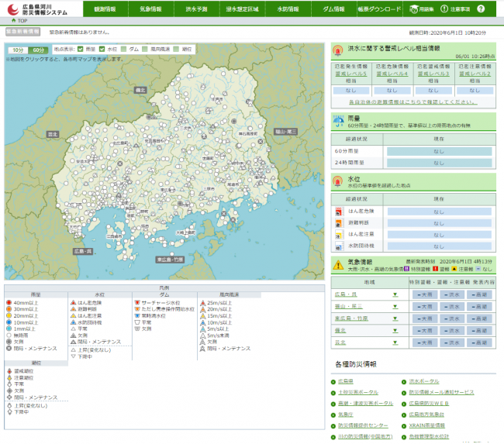Click the 広島県河川防災情報システム logo
The image size is (504, 444).
pyautogui.click(x=37, y=9)
